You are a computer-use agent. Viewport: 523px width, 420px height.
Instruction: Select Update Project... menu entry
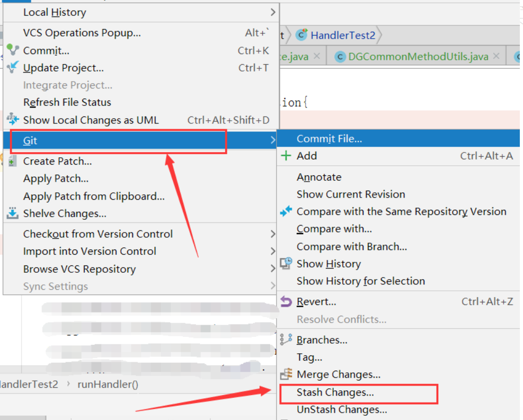(x=141, y=68)
